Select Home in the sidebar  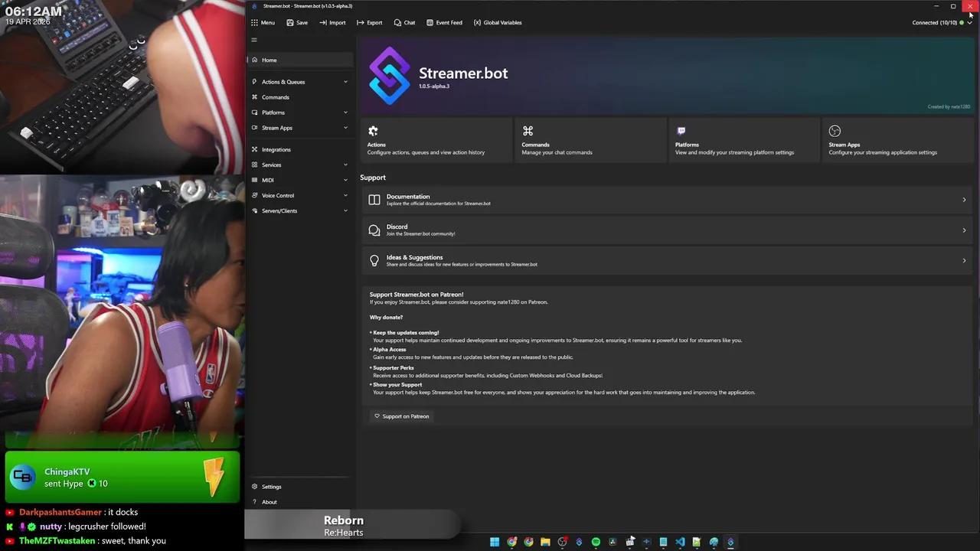tap(301, 60)
